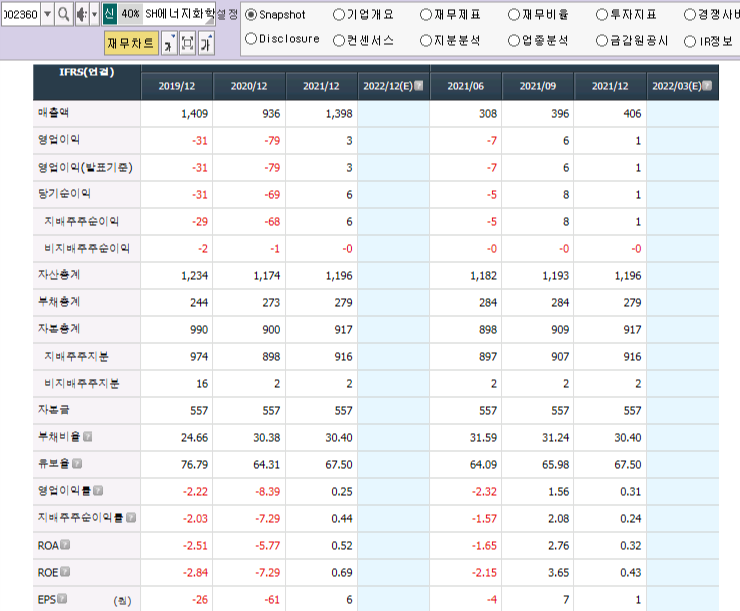This screenshot has height=611, width=740.
Task: Select the Snapshot radio button
Action: pos(251,15)
